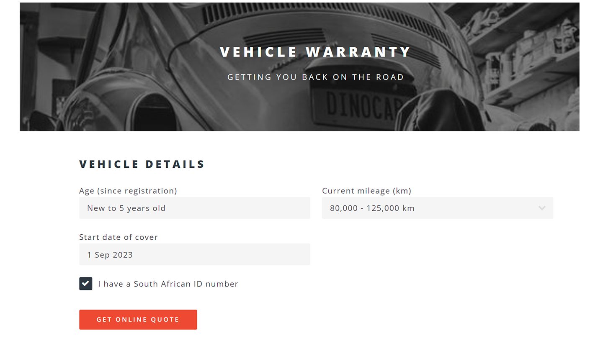Viewport: 603px width, 364px height.
Task: Click the '1 Sep 2023' date text
Action: [x=110, y=254]
